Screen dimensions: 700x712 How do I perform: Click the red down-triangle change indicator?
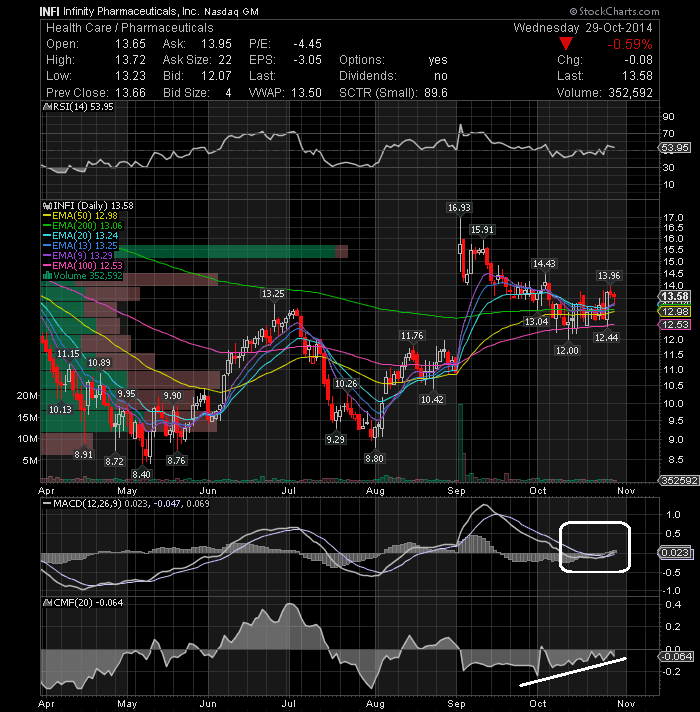click(566, 44)
